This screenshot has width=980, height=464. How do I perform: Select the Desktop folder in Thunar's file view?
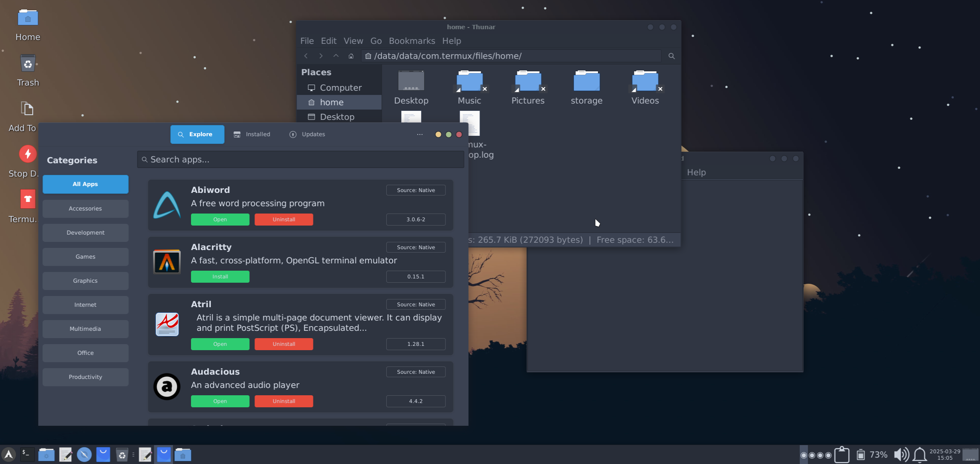411,88
